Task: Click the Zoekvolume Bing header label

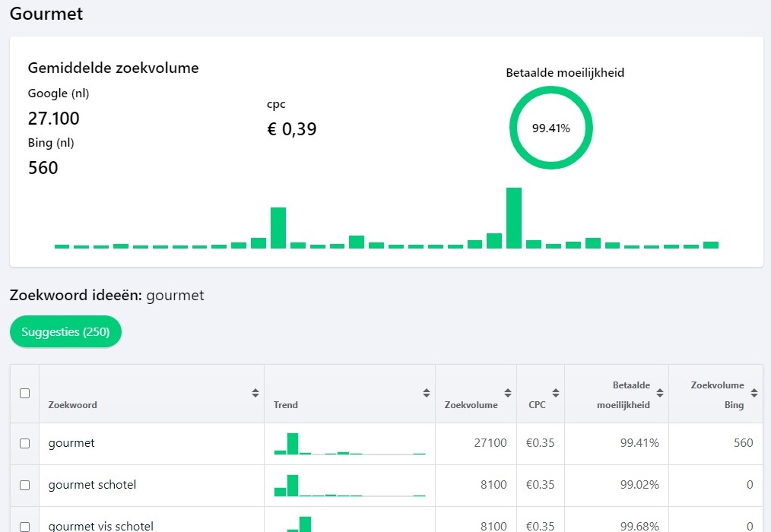Action: click(x=718, y=395)
